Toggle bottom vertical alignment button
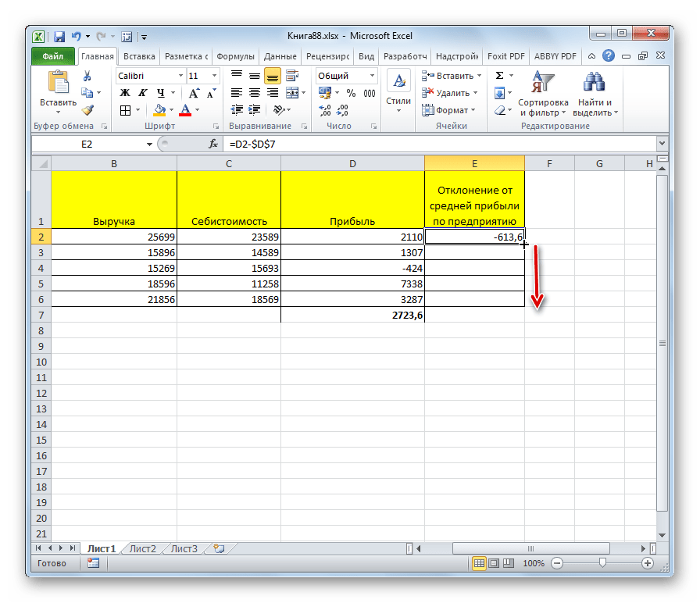 tap(273, 76)
